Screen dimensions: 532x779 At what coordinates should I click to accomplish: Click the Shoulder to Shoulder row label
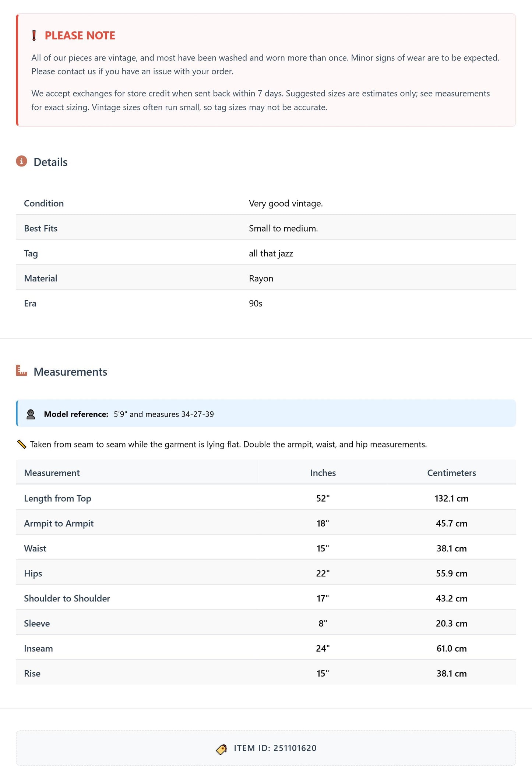[67, 599]
